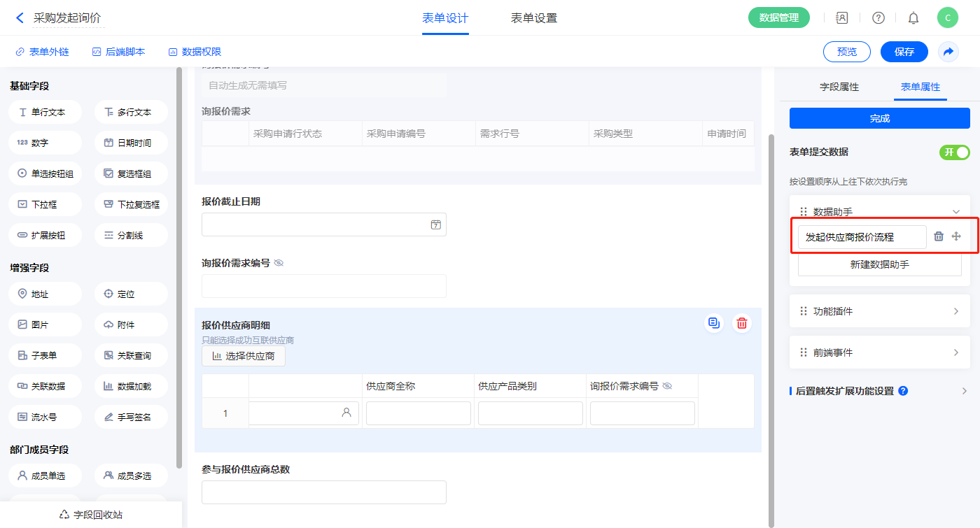Switch to the 表单设置 tab
Viewport: 980px width, 528px height.
533,18
